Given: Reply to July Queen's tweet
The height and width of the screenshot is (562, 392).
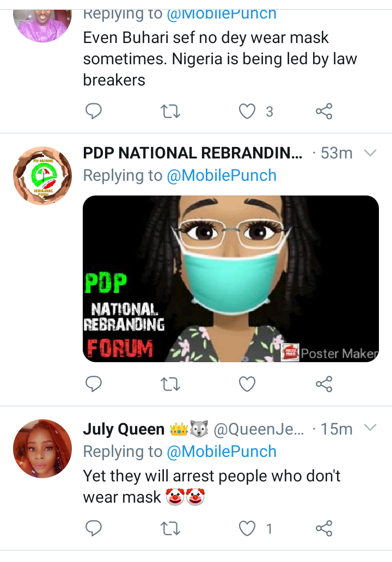Looking at the screenshot, I should pyautogui.click(x=94, y=528).
